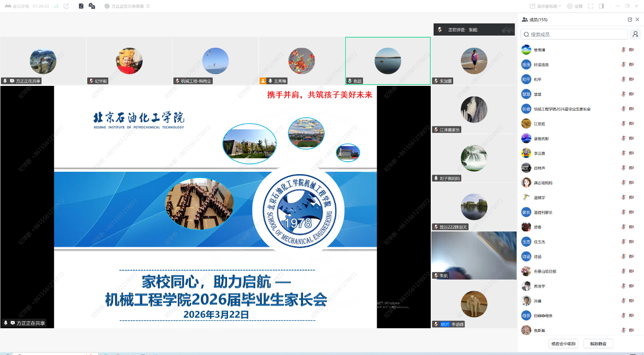Click the pop-out share icon beside signal bars
Image resolution: width=644 pixels, height=355 pixels.
(x=66, y=6)
